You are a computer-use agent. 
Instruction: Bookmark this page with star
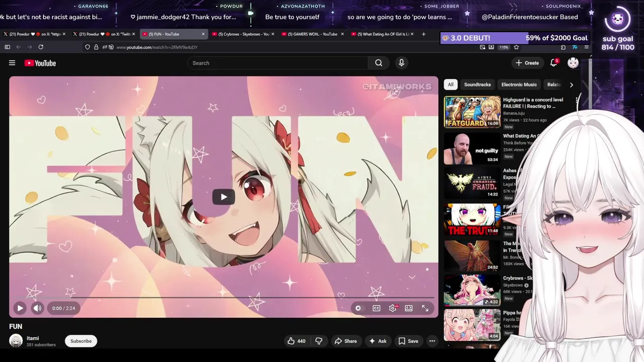[516, 47]
